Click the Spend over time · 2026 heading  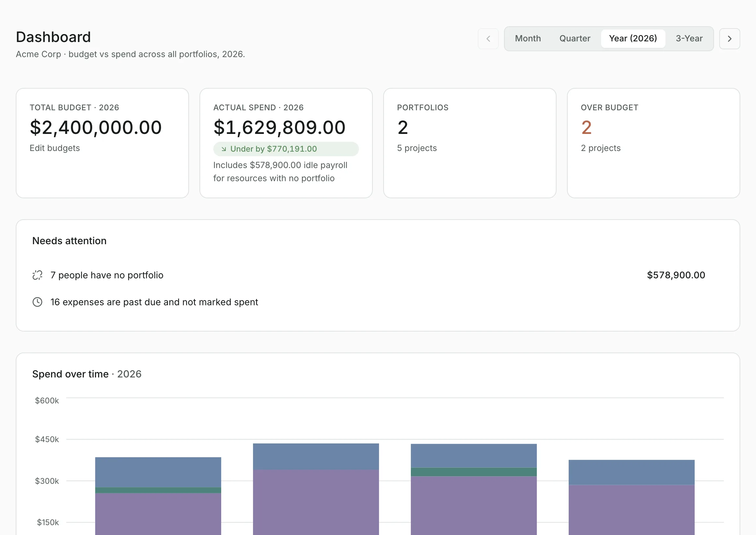click(87, 374)
